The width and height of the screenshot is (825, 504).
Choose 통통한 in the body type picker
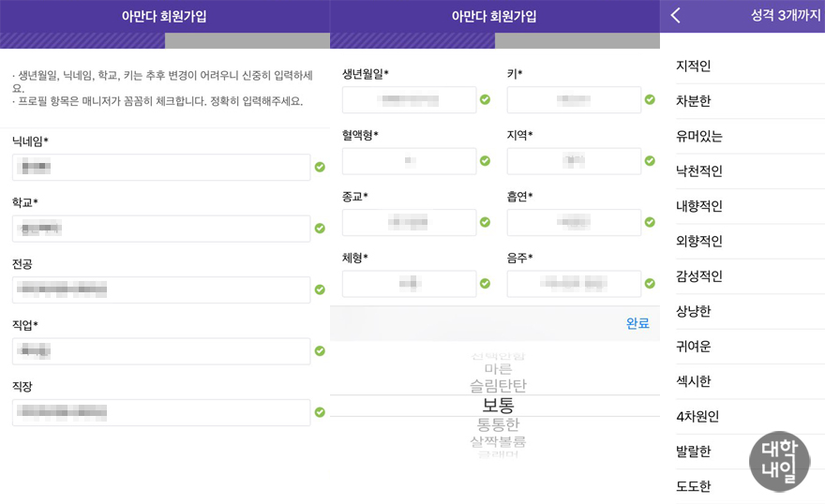pos(498,423)
